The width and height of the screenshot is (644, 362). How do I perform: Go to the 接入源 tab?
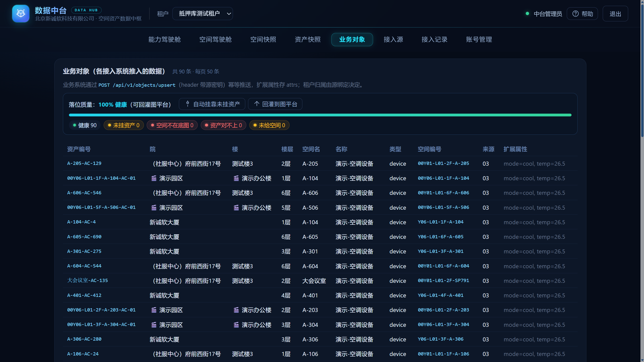tap(393, 39)
